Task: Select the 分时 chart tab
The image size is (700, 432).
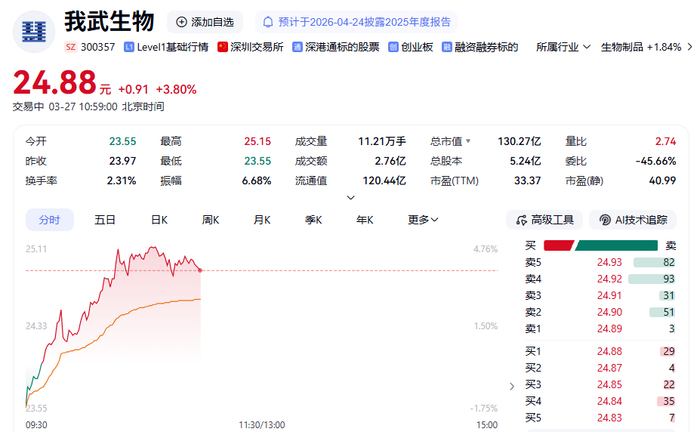Action: point(50,220)
